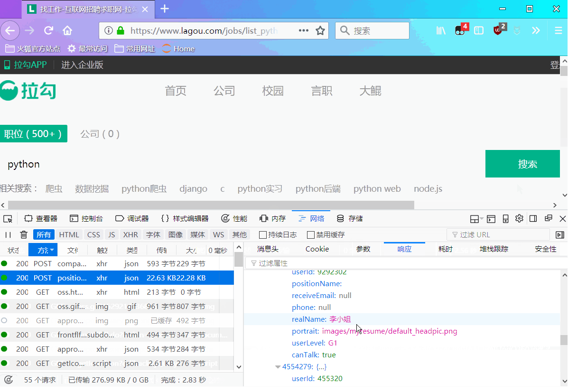Viewport: 568px width, 392px height.
Task: Open the python爬虫 related search link
Action: [x=144, y=188]
